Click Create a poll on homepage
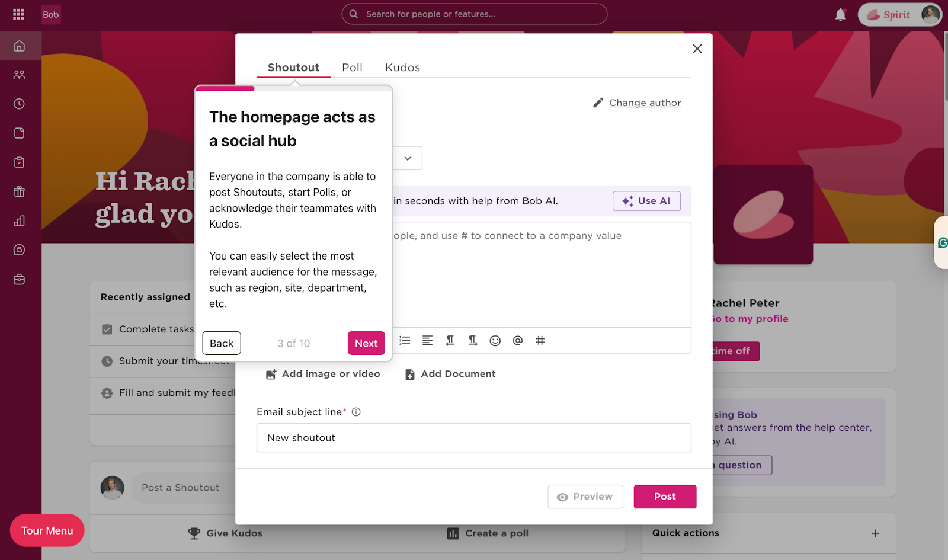This screenshot has width=948, height=560. 488,533
